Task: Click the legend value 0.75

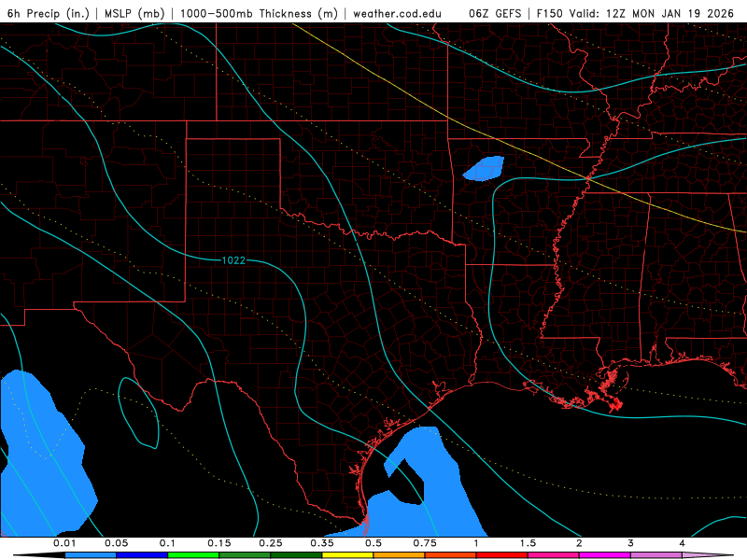Action: click(425, 543)
